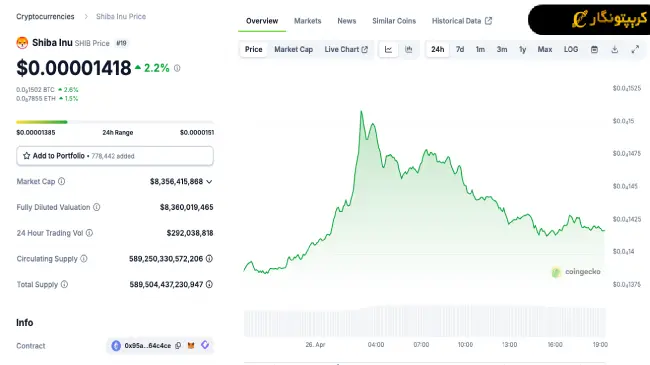Select the 7d time range
Screen dimensions: 650x365
(x=460, y=49)
